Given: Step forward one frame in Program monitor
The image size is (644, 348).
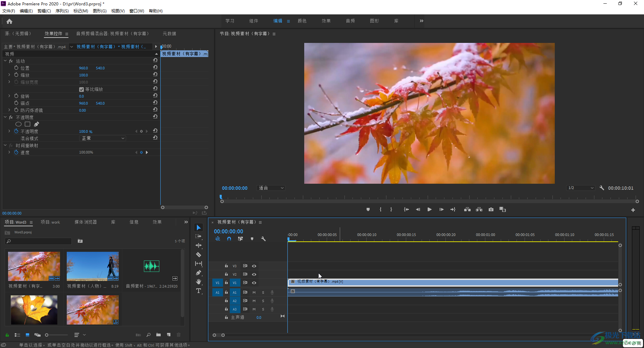Looking at the screenshot, I should (441, 210).
